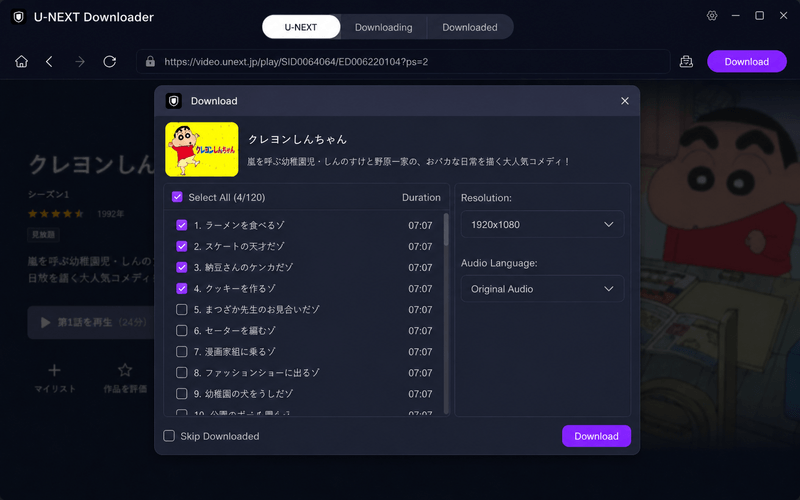Click the 見放題 badge on background page
The height and width of the screenshot is (500, 800).
click(x=43, y=235)
